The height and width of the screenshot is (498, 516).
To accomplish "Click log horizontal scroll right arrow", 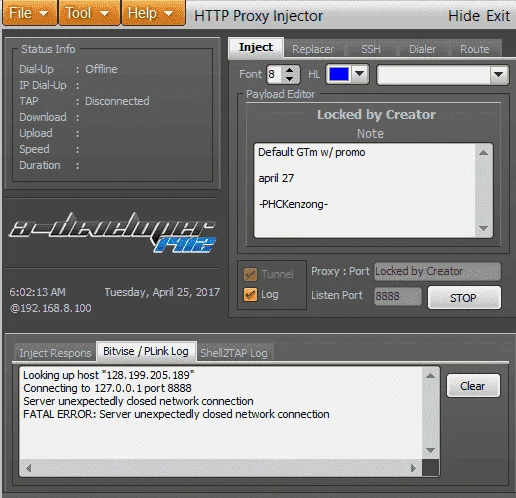I will pos(414,468).
